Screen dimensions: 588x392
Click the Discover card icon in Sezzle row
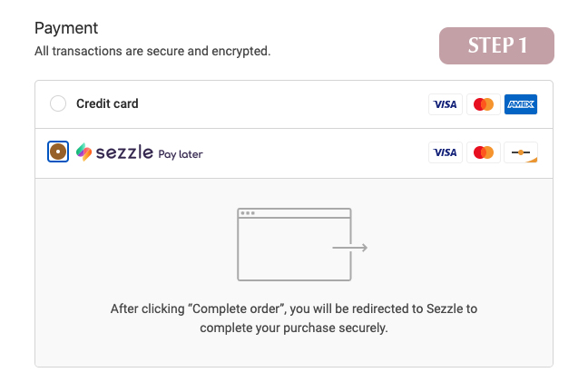521,152
